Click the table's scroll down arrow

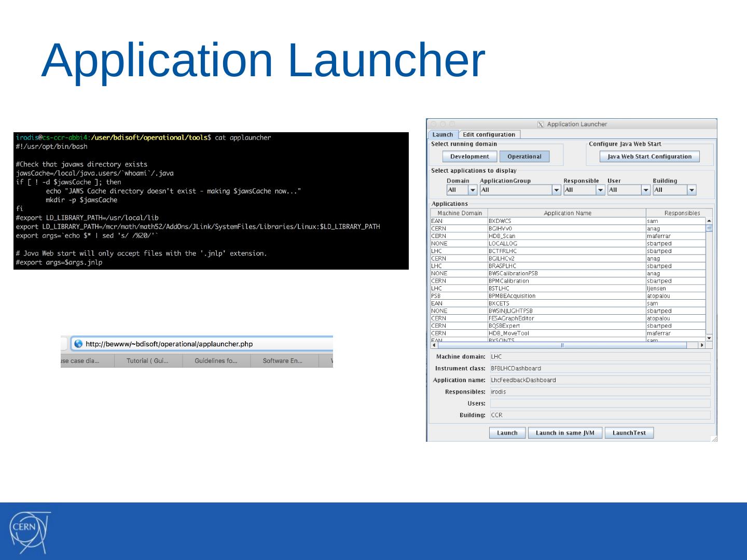click(709, 338)
